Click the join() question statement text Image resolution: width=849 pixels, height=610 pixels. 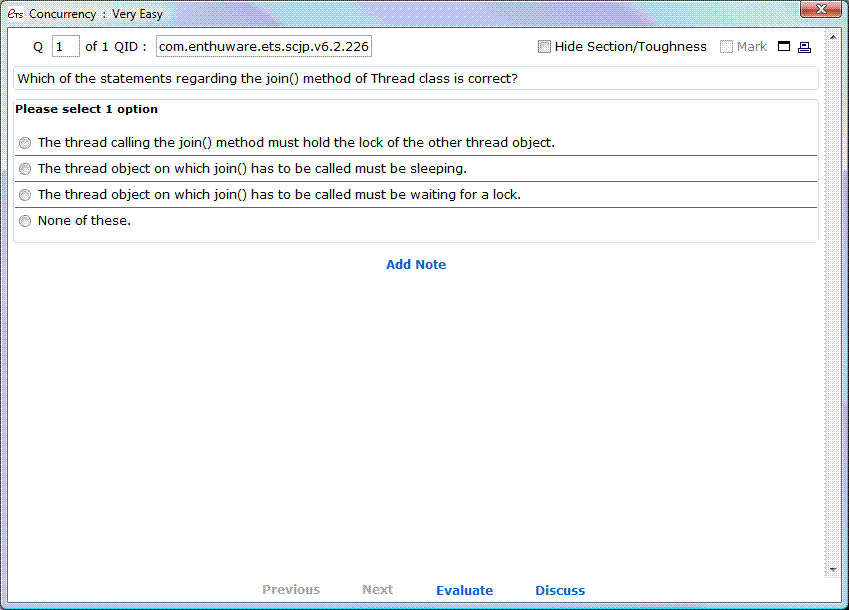[268, 79]
